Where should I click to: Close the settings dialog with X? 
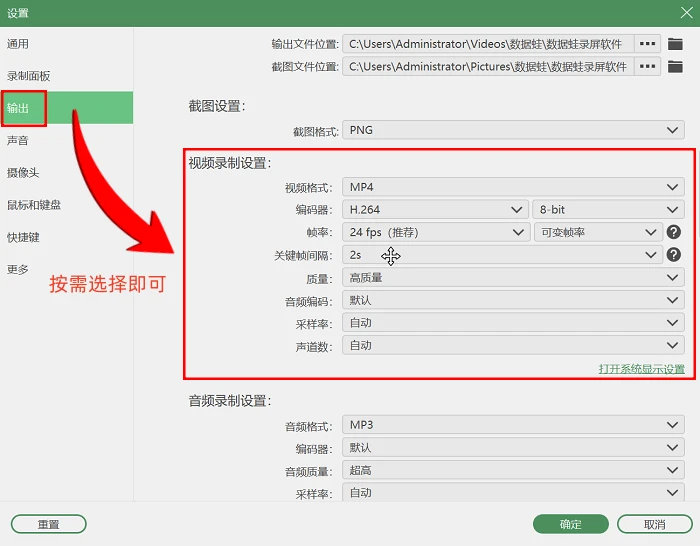pyautogui.click(x=687, y=13)
